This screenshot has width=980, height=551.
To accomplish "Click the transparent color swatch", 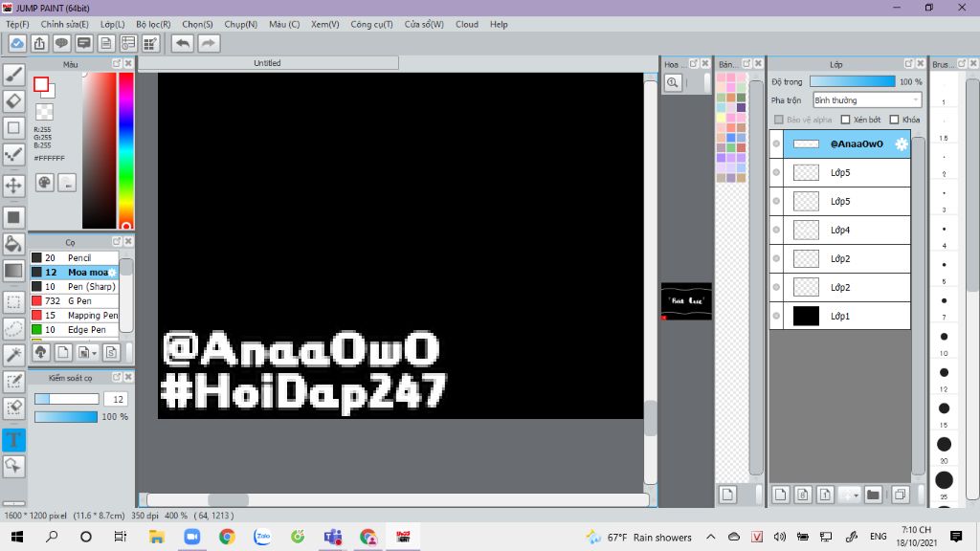I will click(44, 113).
